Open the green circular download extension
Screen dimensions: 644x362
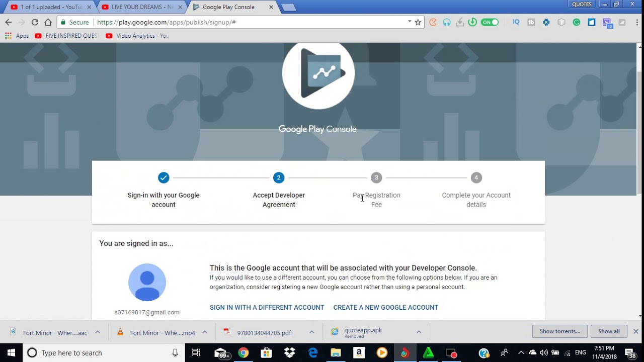472,22
